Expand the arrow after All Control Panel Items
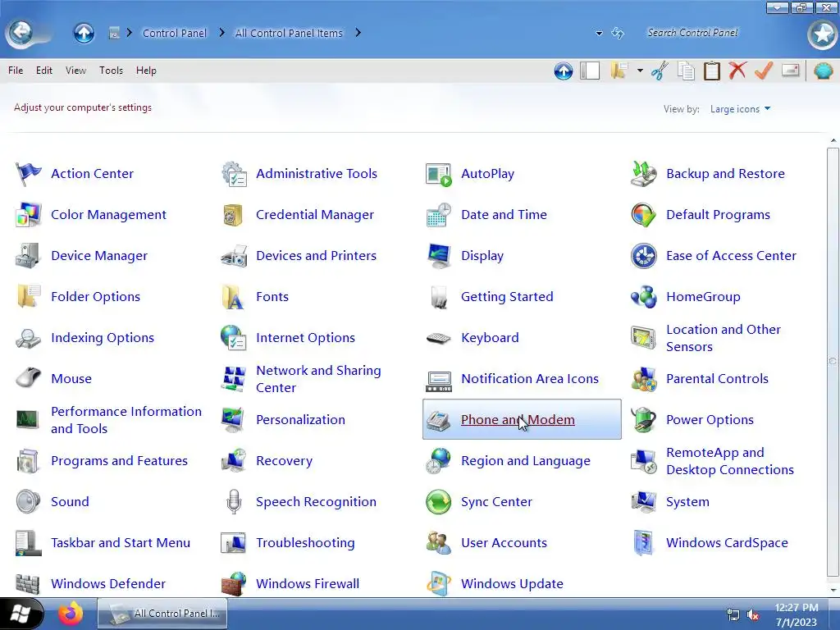Image resolution: width=840 pixels, height=630 pixels. pos(358,33)
